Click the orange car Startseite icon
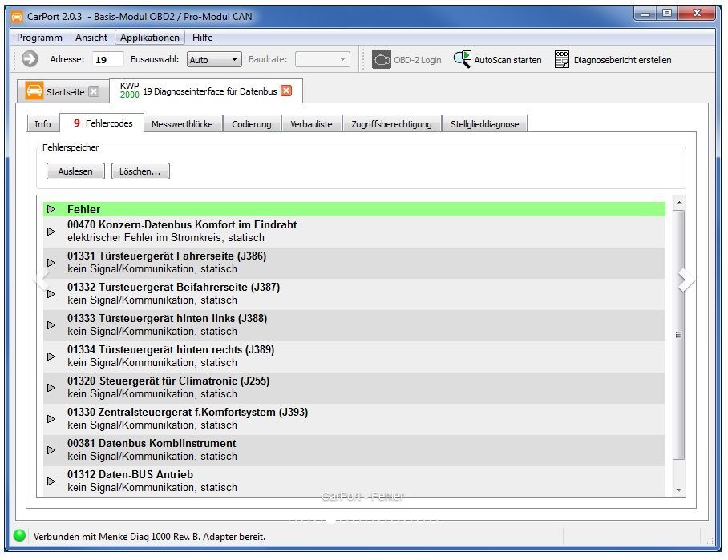Image resolution: width=728 pixels, height=560 pixels. tap(34, 91)
